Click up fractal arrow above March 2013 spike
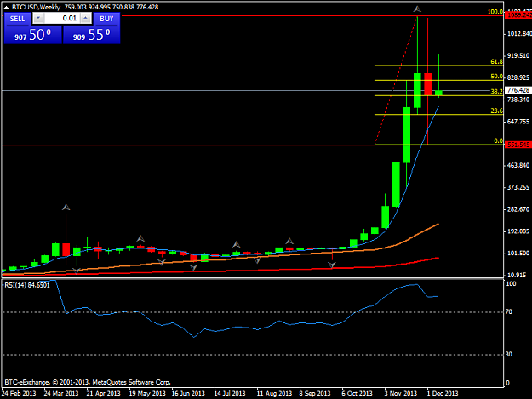532x399 pixels. click(x=66, y=207)
